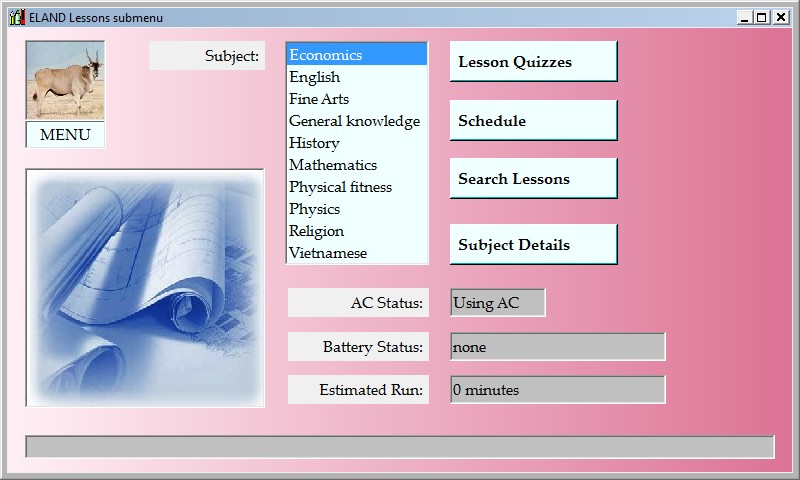The image size is (800, 480).
Task: Click the AC Status field
Action: (498, 303)
